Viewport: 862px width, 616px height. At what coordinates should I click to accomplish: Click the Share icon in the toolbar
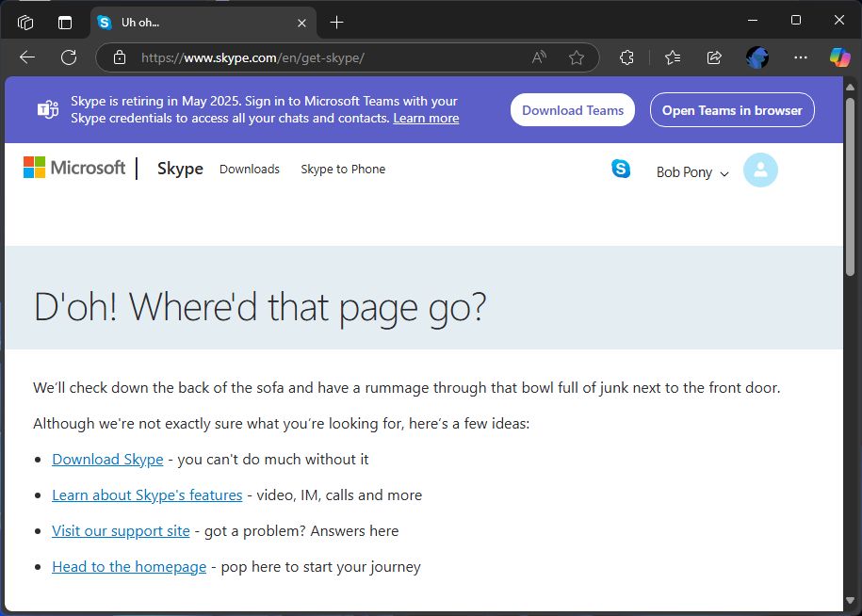(x=714, y=57)
